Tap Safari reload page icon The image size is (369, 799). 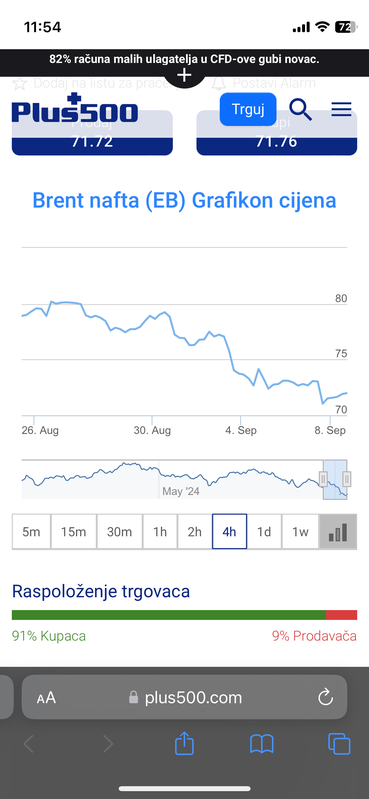point(325,697)
